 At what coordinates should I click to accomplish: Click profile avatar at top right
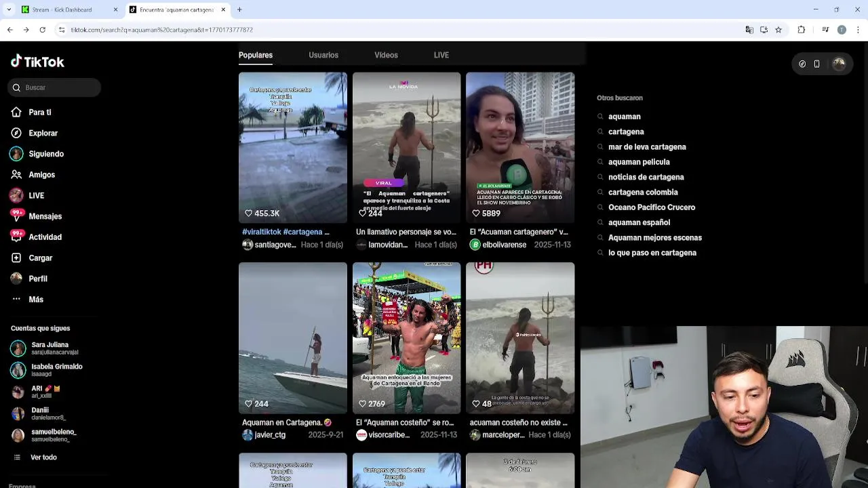point(839,64)
